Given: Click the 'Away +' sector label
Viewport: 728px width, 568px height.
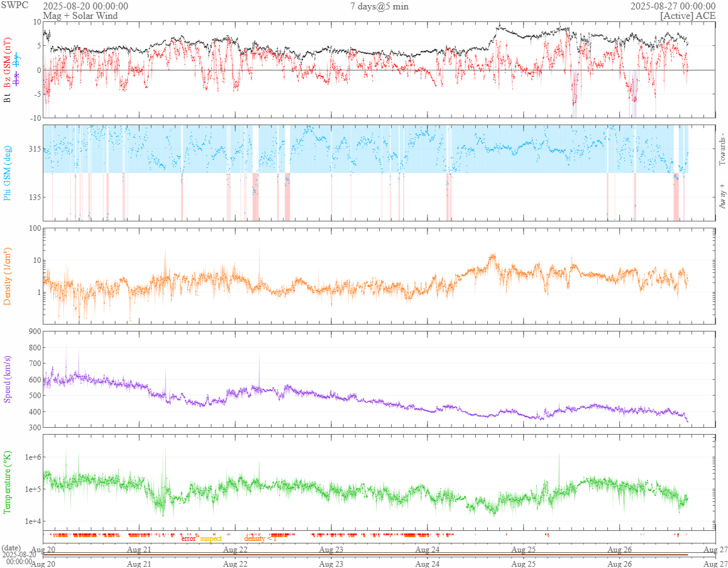Looking at the screenshot, I should [722, 196].
